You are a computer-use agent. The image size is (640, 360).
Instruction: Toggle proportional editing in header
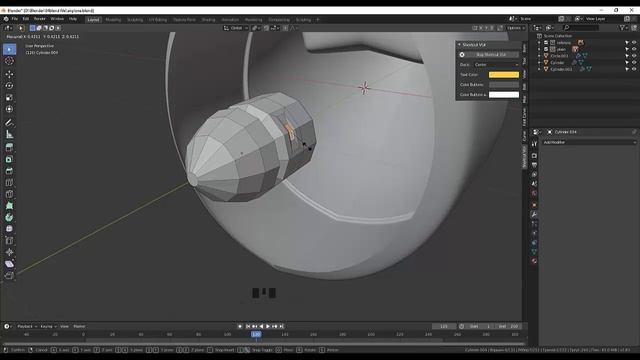coord(285,28)
